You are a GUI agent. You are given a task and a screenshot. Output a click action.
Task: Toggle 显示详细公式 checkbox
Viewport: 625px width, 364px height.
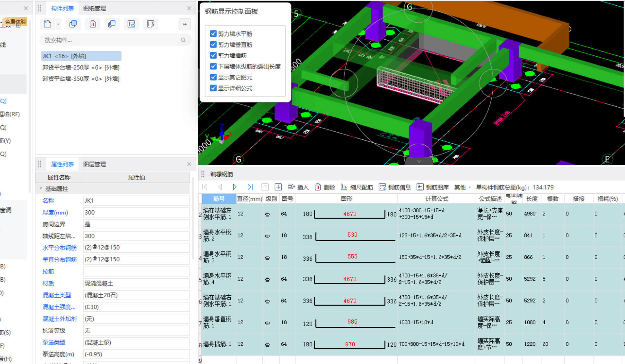[x=213, y=88]
